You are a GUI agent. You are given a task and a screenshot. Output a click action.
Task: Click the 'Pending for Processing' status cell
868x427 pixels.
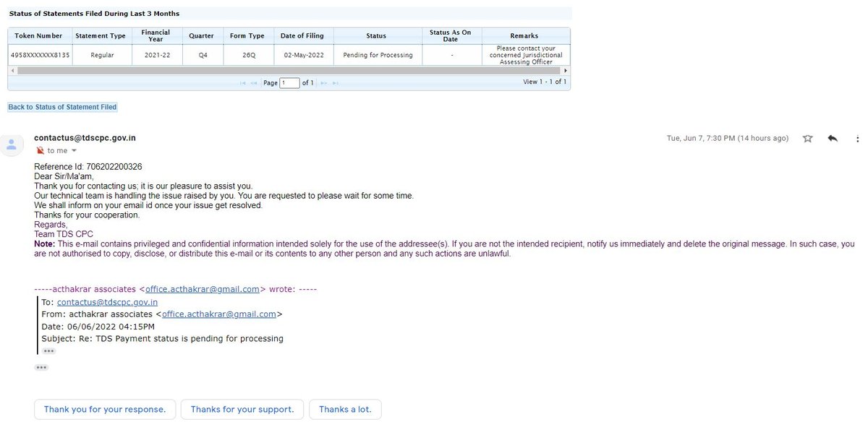tap(378, 55)
